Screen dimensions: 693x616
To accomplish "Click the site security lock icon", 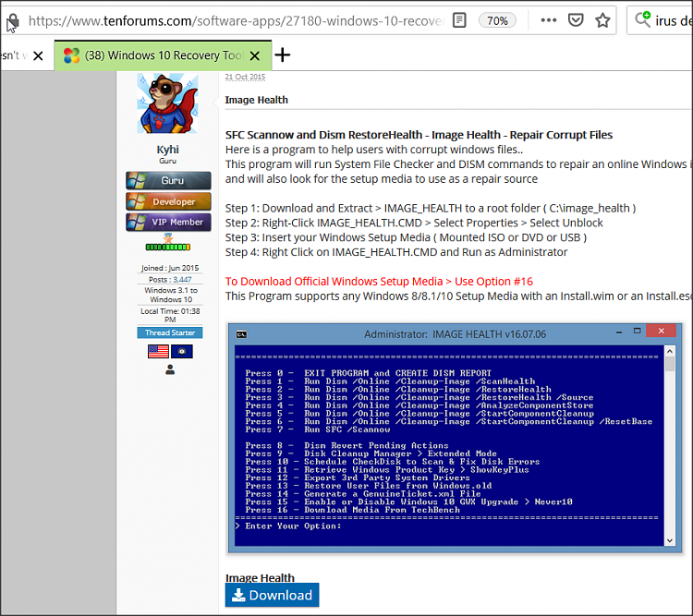I will (13, 20).
